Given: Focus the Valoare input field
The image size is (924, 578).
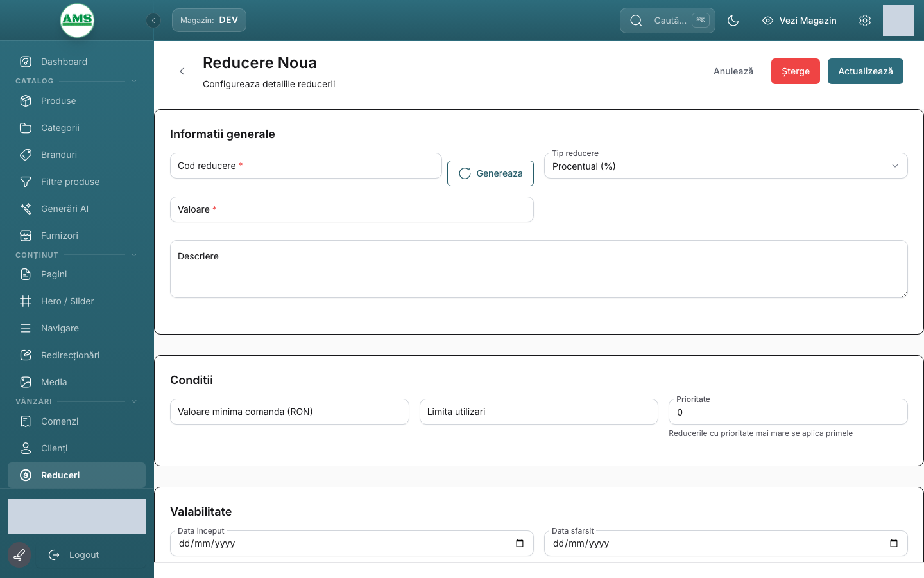Looking at the screenshot, I should (352, 209).
